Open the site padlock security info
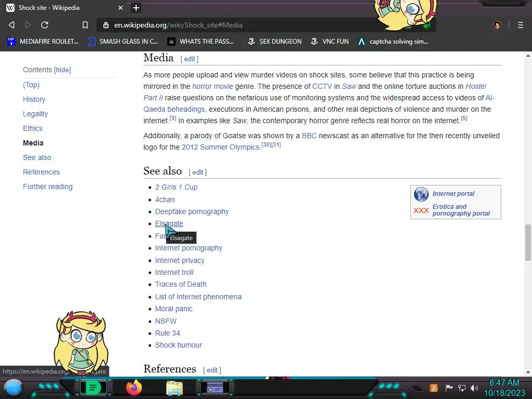 click(x=106, y=25)
